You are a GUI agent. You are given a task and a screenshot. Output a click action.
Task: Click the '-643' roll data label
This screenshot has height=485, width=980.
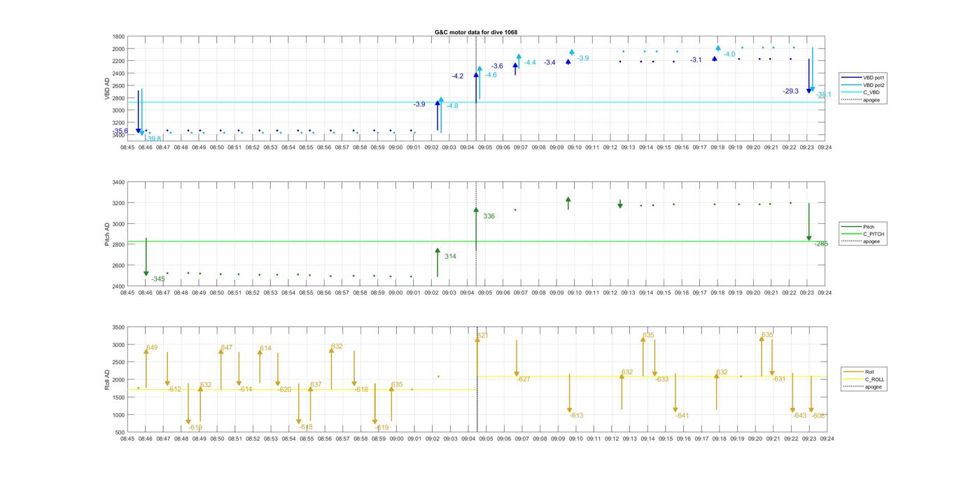click(x=800, y=416)
